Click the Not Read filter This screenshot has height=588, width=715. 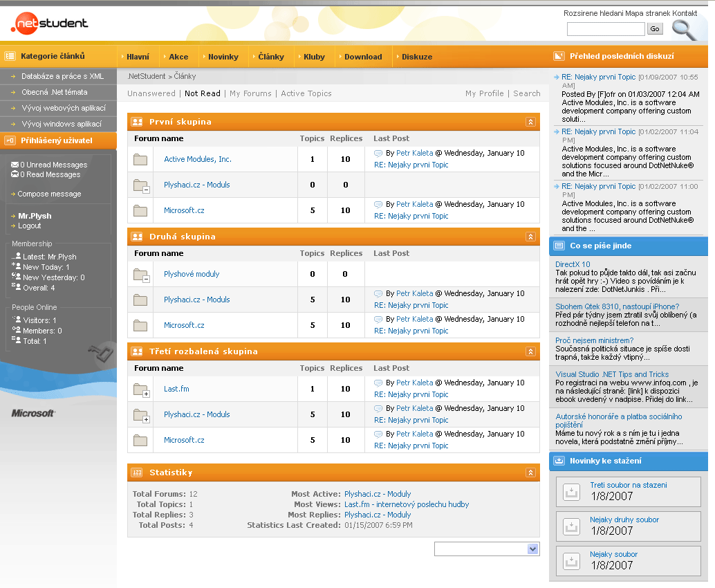203,93
